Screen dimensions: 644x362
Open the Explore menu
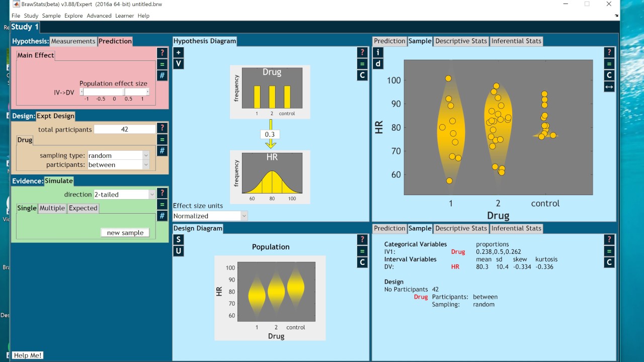click(73, 16)
